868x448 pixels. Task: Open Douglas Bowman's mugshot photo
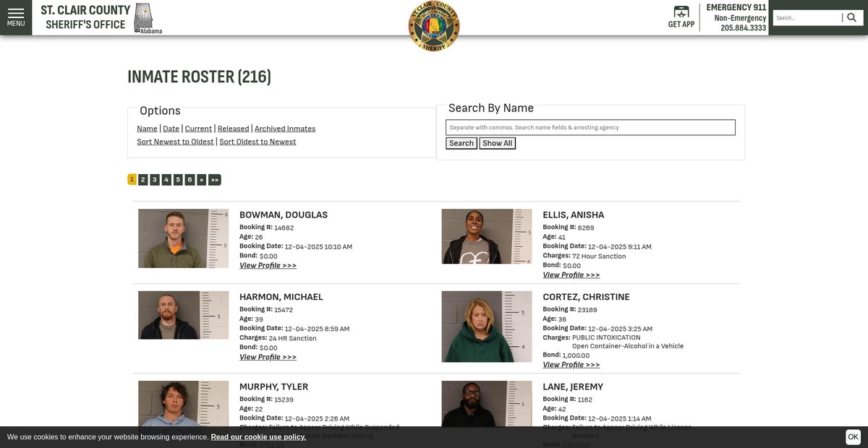[184, 238]
